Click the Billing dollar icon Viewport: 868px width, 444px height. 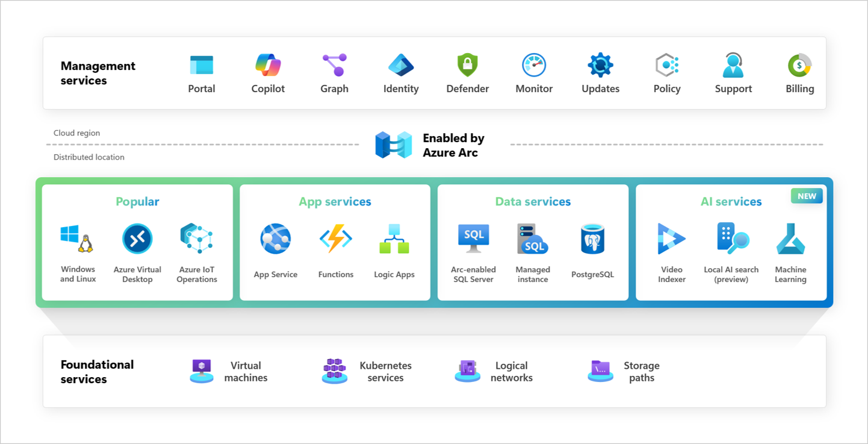point(799,63)
